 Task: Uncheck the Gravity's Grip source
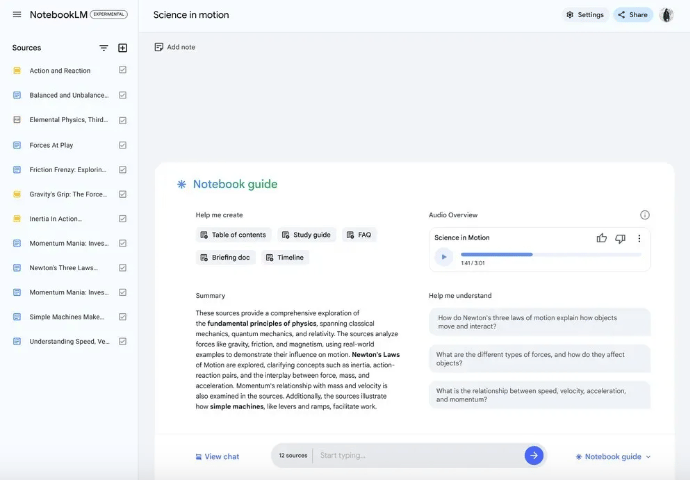click(123, 194)
